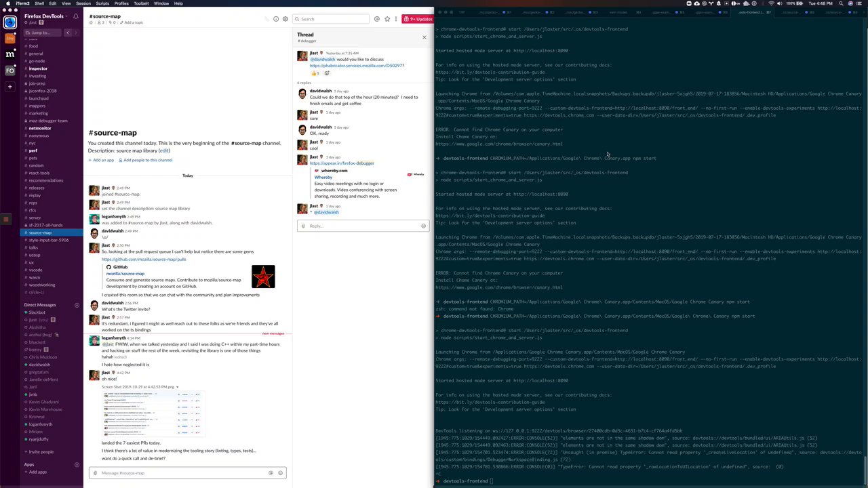This screenshot has height=488, width=868.
Task: Switch to the 'm' workspace icon
Action: (9, 54)
